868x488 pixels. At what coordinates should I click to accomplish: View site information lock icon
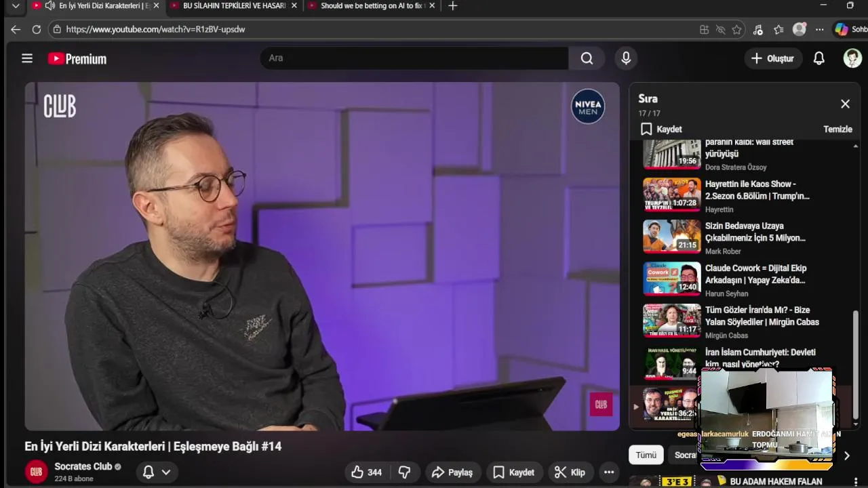click(x=57, y=30)
